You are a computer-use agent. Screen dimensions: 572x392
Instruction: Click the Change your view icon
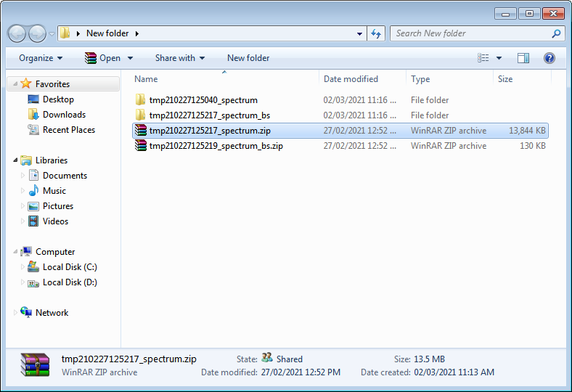tap(483, 58)
